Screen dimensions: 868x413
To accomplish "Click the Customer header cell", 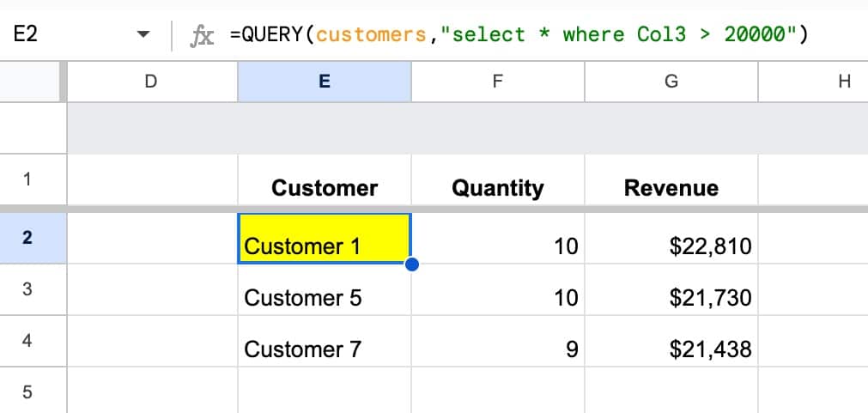I will click(324, 188).
